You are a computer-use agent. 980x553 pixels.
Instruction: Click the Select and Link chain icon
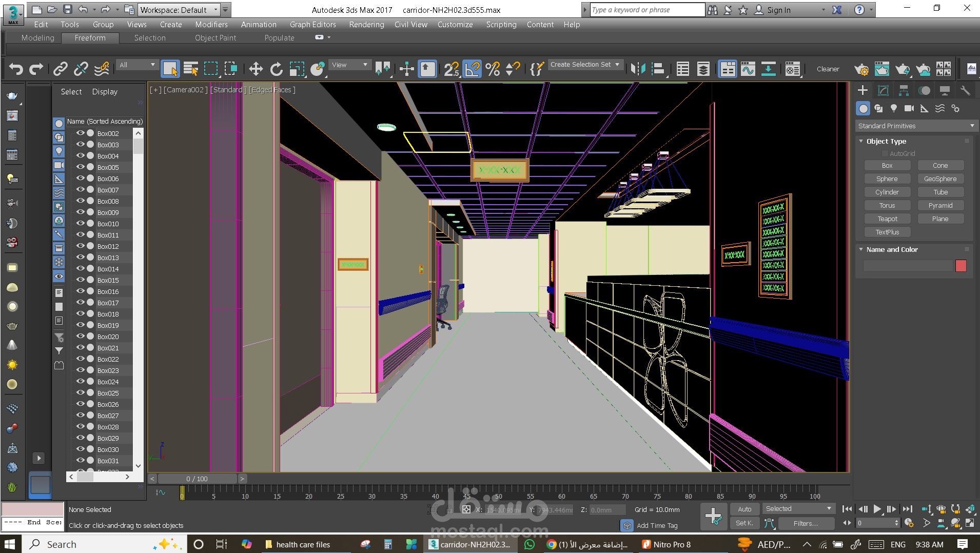coord(61,69)
